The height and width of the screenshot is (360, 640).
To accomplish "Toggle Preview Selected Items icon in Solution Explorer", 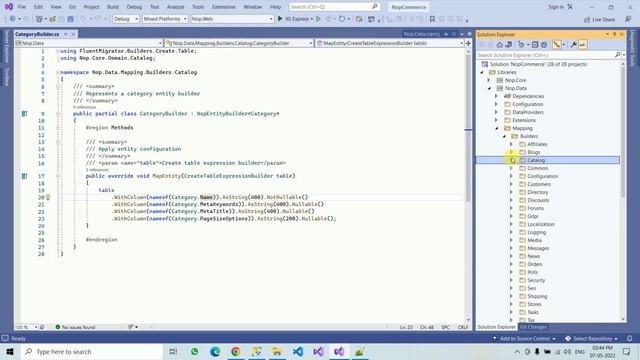I will [x=583, y=45].
